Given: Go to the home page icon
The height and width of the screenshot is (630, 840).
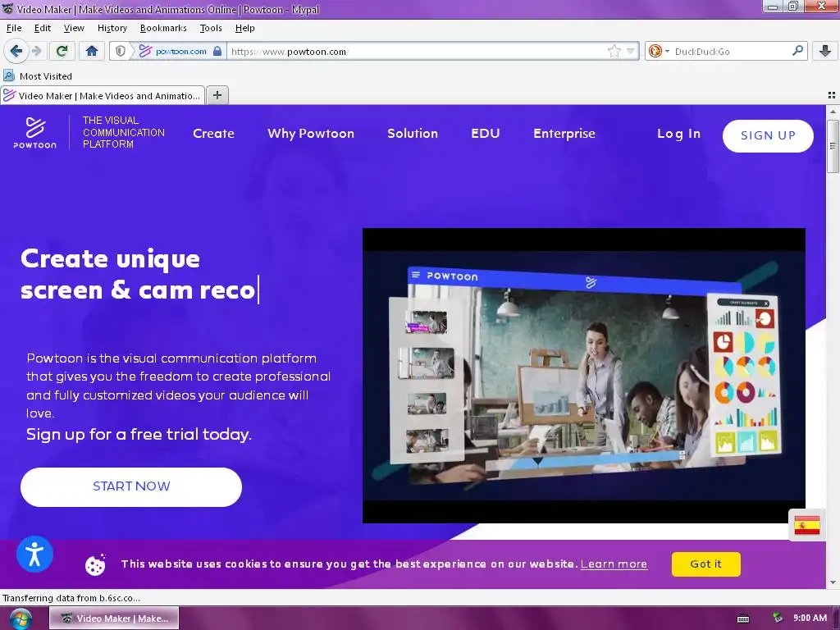Looking at the screenshot, I should click(92, 51).
